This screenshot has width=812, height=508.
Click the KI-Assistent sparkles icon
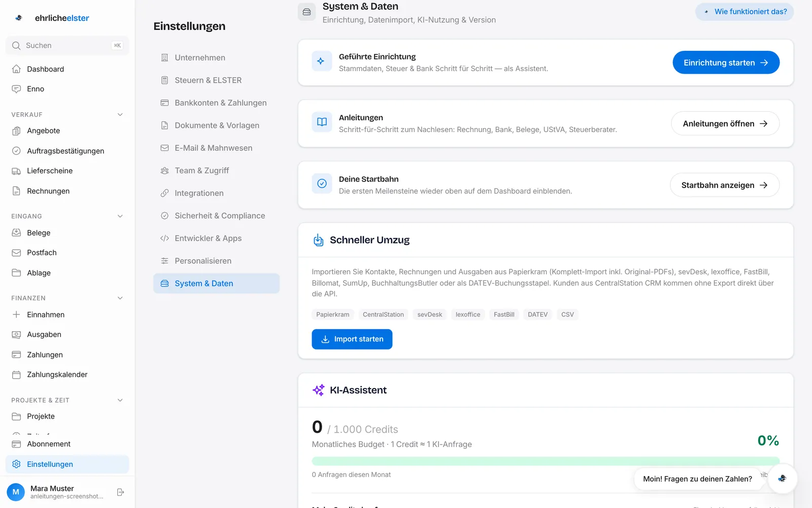(318, 390)
